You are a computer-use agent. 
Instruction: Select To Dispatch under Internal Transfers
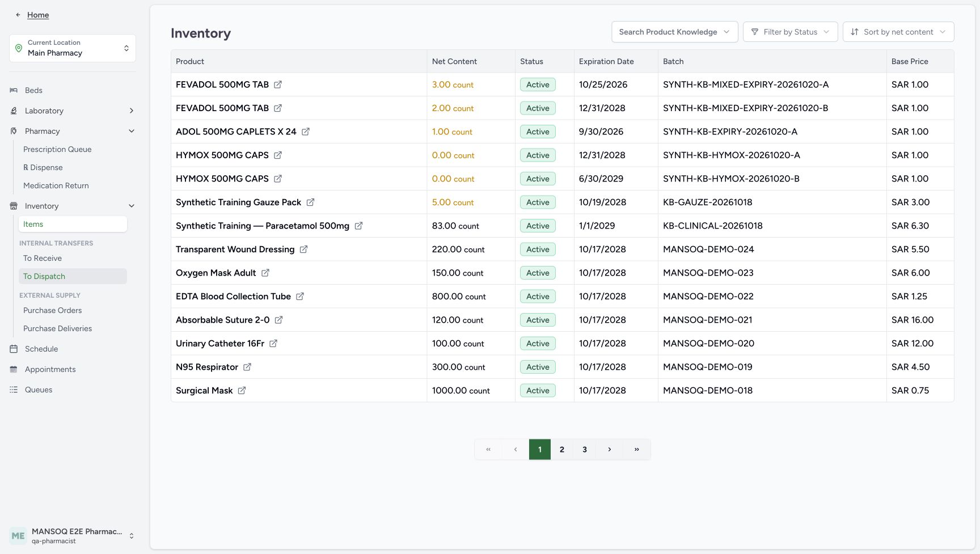[x=73, y=276]
